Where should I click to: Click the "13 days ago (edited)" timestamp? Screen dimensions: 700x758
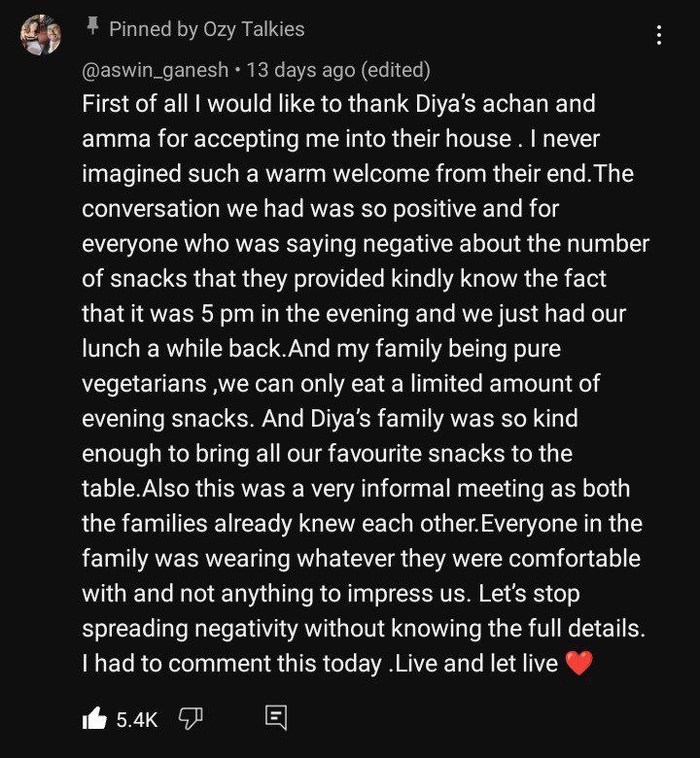coord(338,70)
